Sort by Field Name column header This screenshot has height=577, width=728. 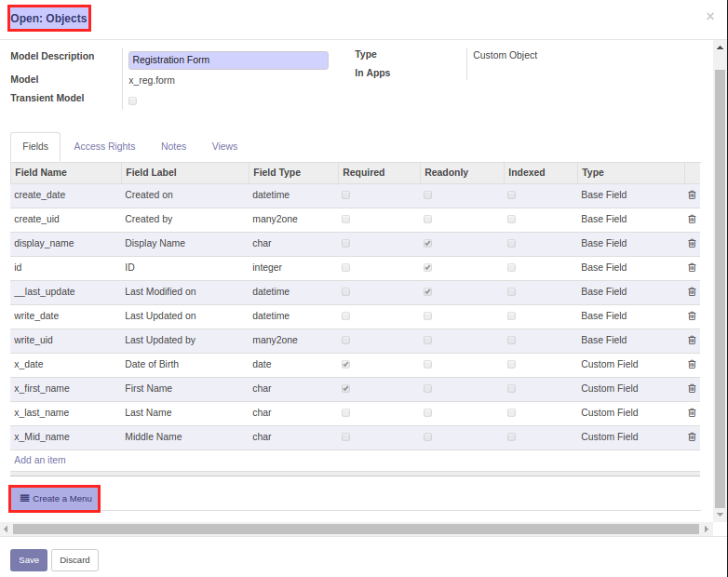click(x=65, y=173)
